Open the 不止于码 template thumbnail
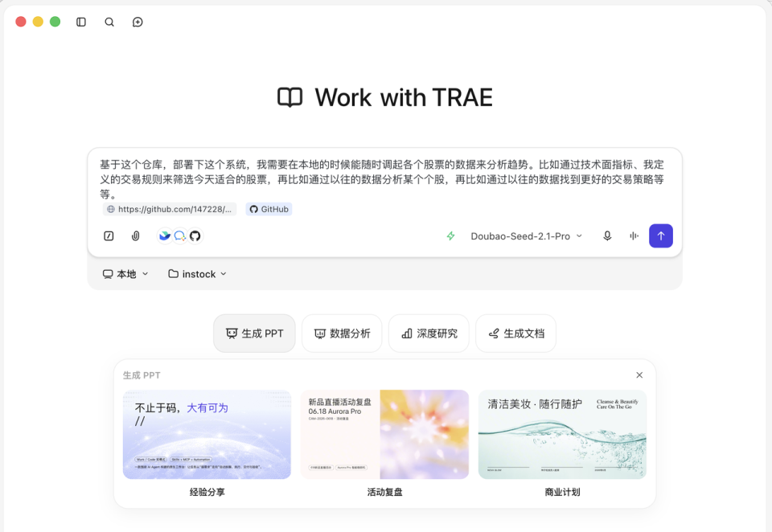The height and width of the screenshot is (532, 772). point(207,435)
